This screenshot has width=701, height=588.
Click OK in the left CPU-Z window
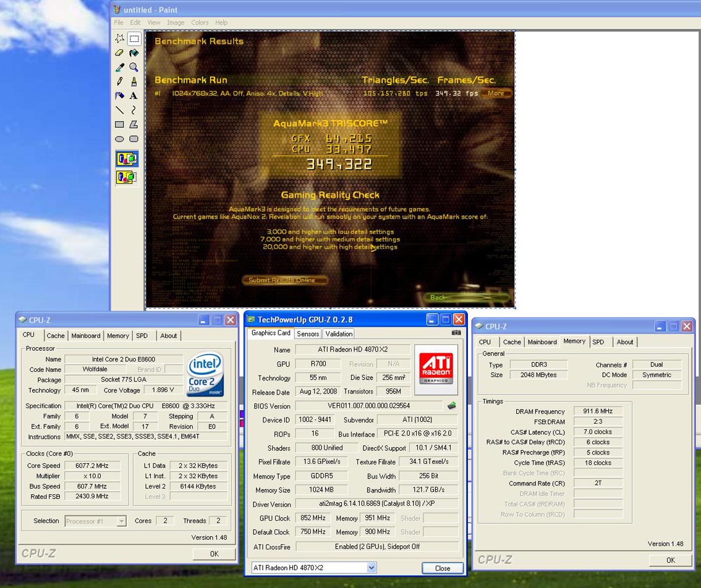pos(214,553)
